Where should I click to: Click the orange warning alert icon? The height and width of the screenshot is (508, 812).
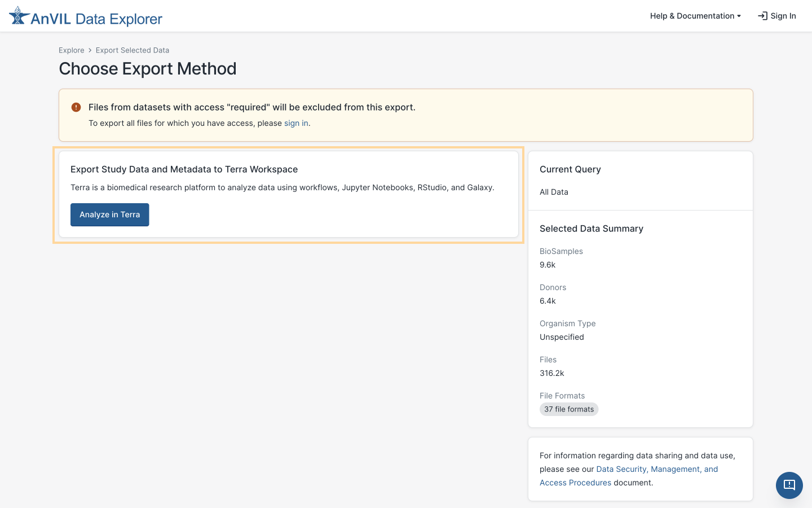(x=76, y=107)
